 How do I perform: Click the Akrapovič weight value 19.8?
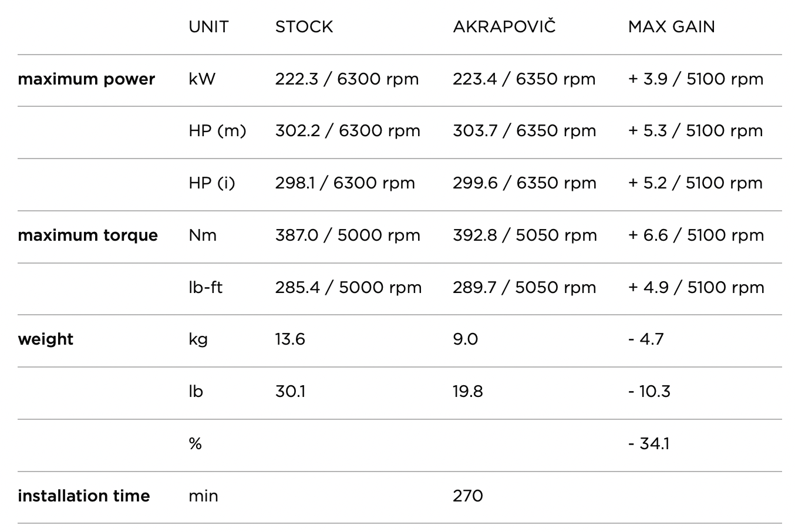click(x=467, y=392)
